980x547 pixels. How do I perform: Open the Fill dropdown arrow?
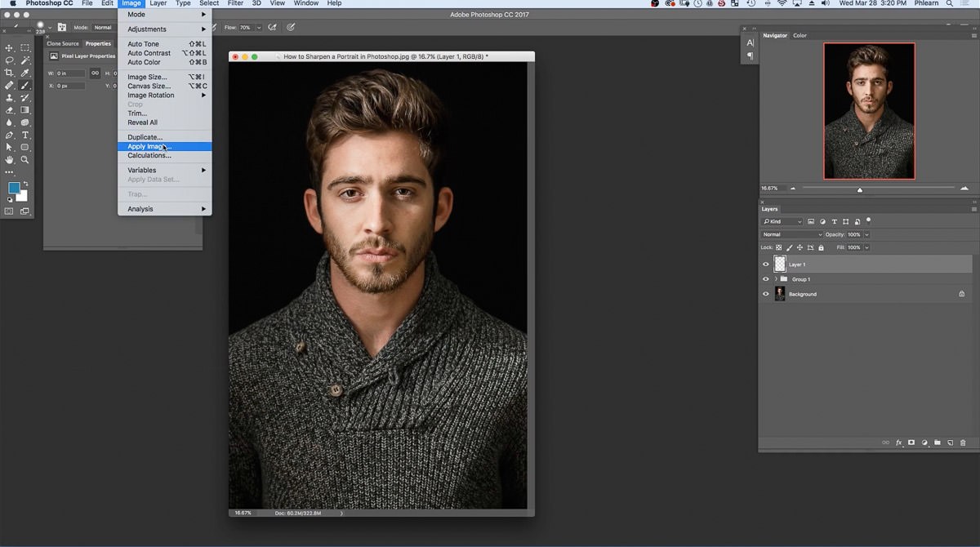pyautogui.click(x=866, y=247)
